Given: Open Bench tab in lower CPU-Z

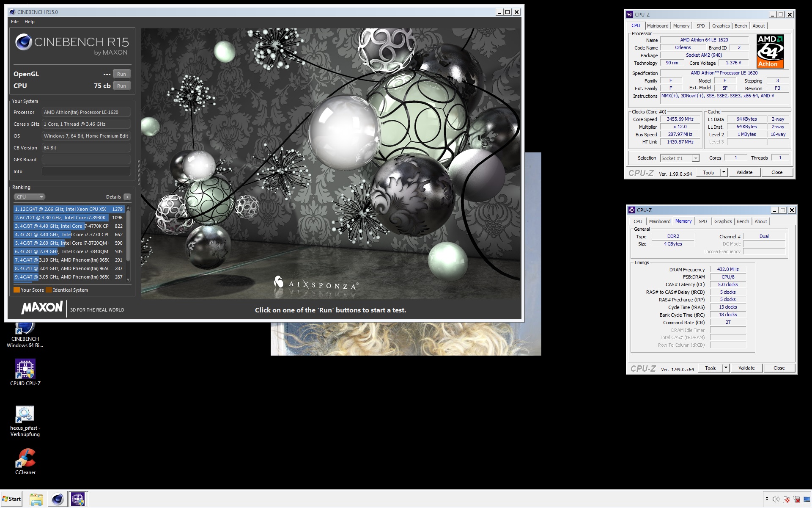Looking at the screenshot, I should [x=743, y=221].
